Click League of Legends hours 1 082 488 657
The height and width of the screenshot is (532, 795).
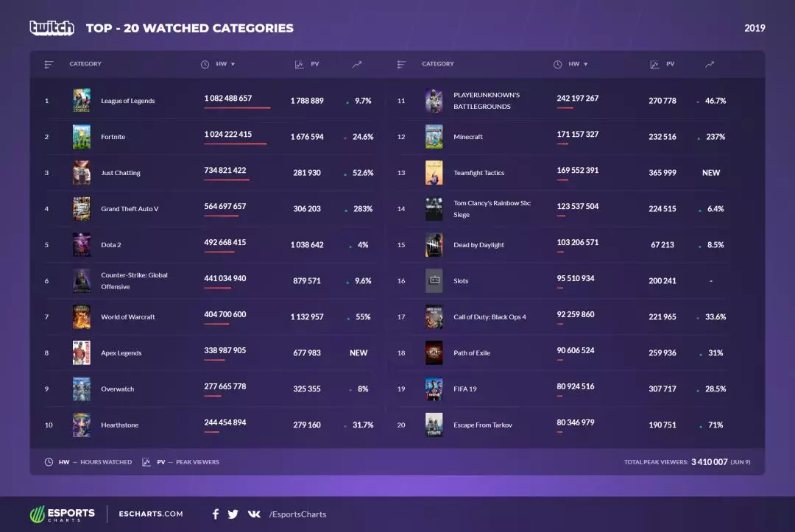coord(228,99)
